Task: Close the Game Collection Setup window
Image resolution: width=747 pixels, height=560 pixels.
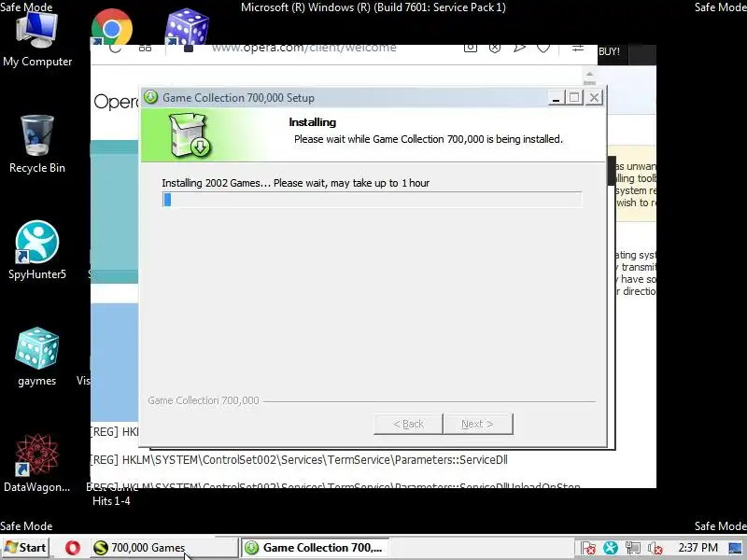Action: point(594,98)
